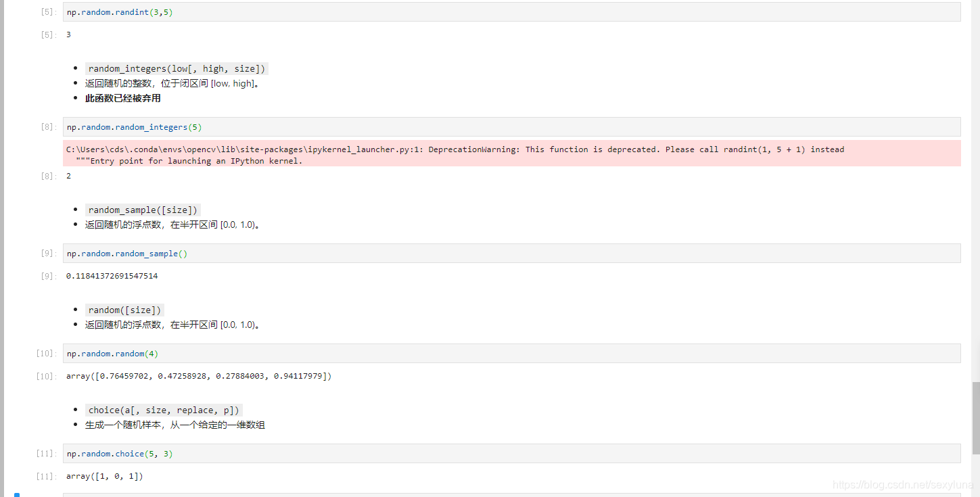
Task: Click code cell np.random.random_integers(5)
Action: point(511,127)
